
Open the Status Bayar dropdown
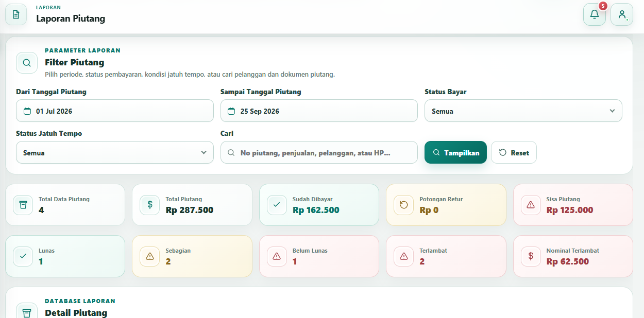point(523,111)
